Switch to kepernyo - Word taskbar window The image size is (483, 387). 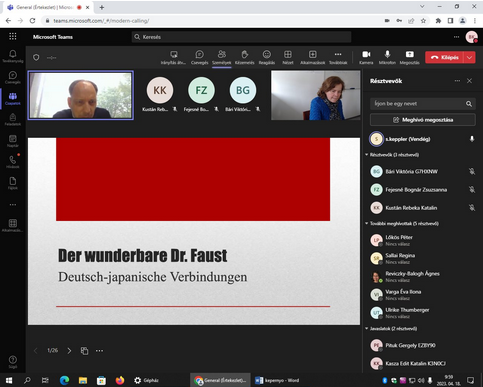coord(277,380)
